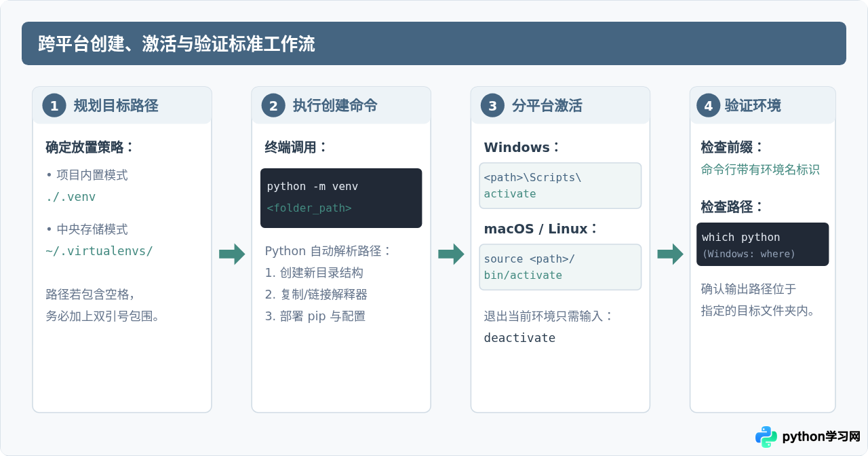Select list item "2. 复制/链接解释器"
The width and height of the screenshot is (868, 456).
(316, 294)
